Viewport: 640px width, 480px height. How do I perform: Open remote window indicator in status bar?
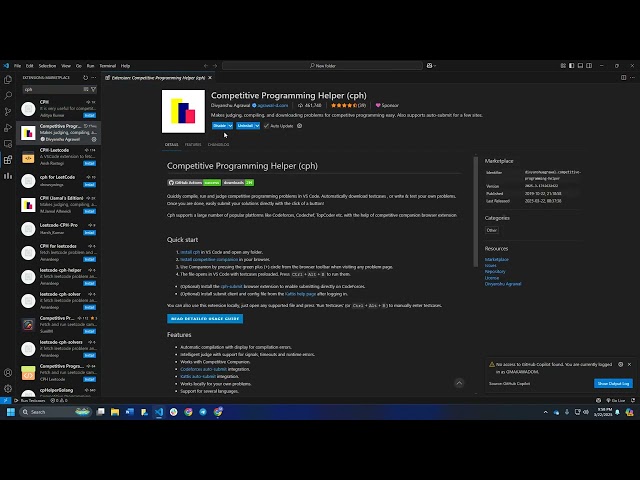point(5,400)
